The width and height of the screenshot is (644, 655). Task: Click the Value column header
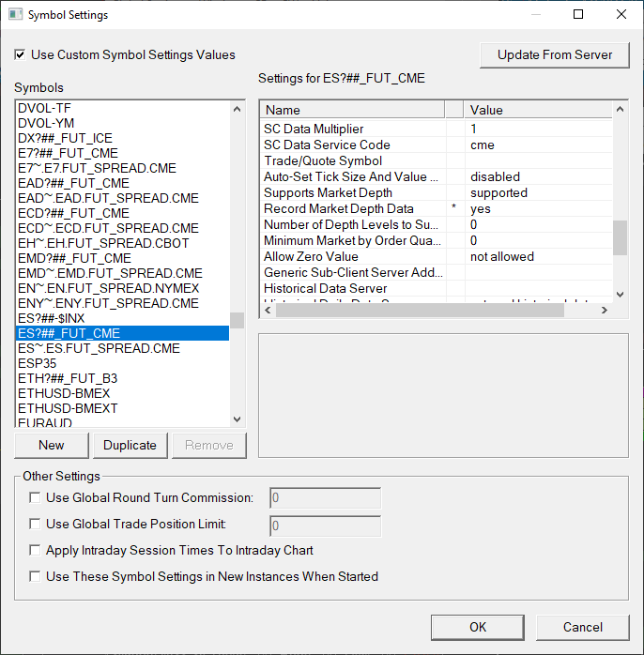pos(538,110)
